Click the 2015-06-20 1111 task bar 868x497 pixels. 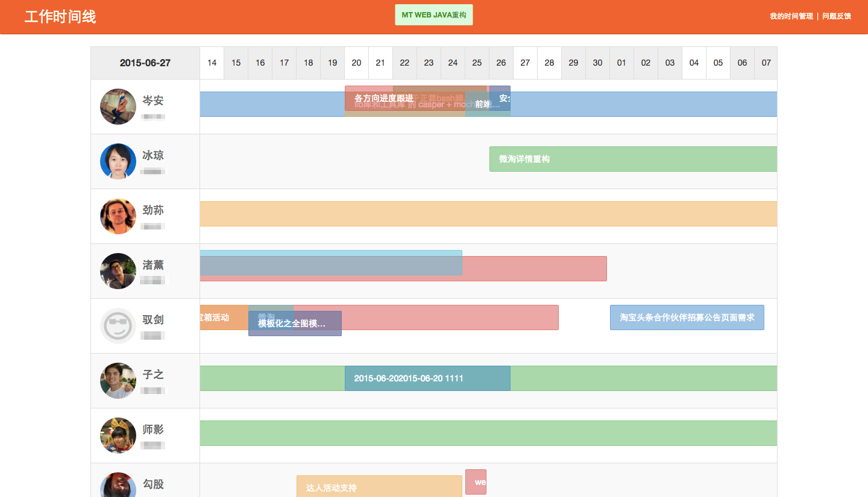click(x=427, y=378)
